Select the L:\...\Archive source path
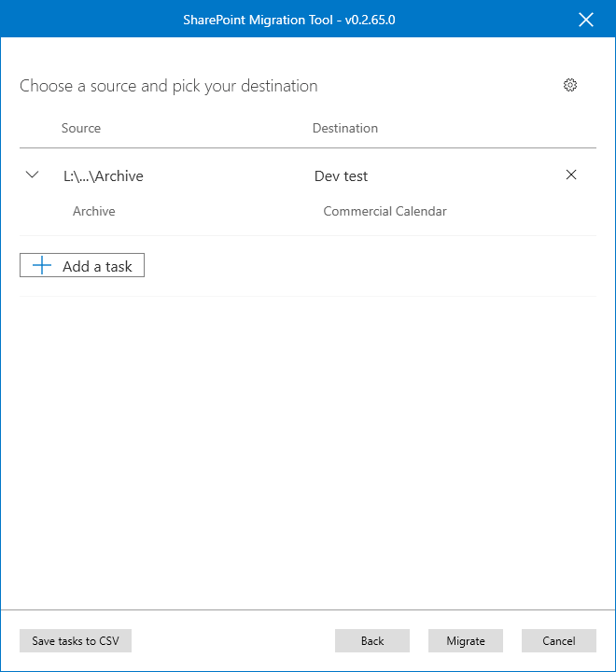This screenshot has width=616, height=672. tap(103, 175)
